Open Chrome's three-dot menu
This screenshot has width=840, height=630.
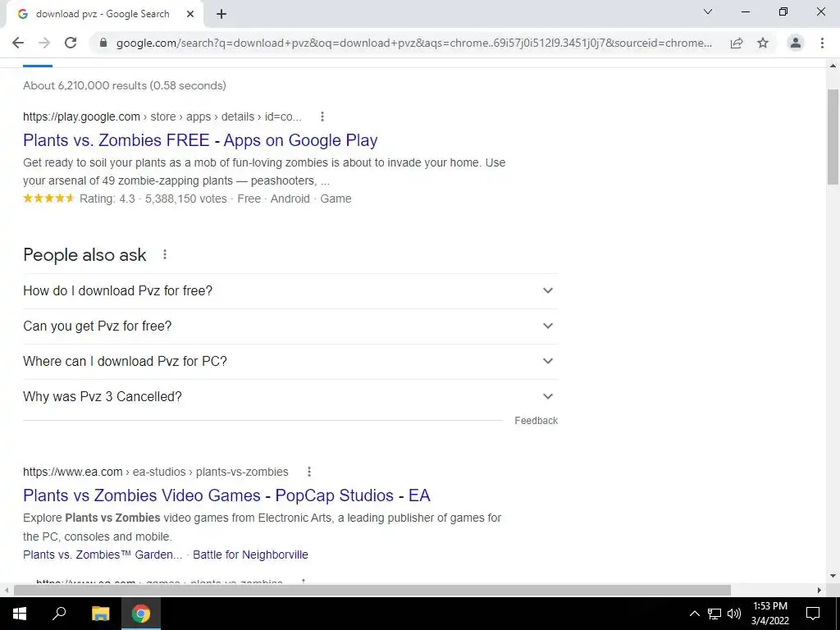click(x=822, y=43)
